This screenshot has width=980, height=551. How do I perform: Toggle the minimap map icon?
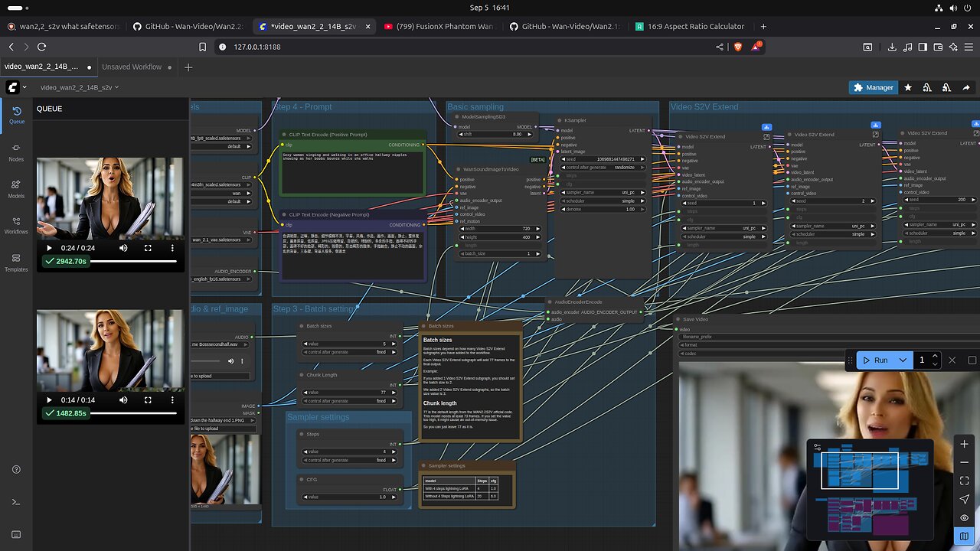coord(964,536)
